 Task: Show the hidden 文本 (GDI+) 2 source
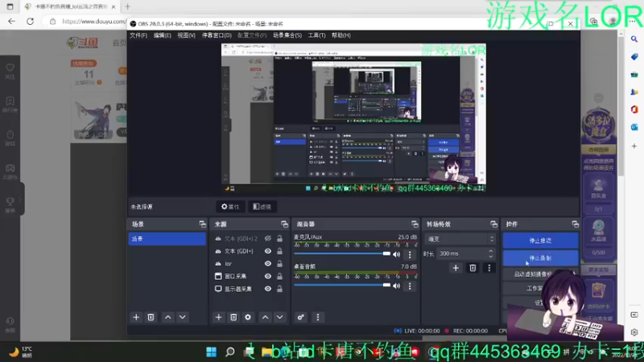(268, 238)
